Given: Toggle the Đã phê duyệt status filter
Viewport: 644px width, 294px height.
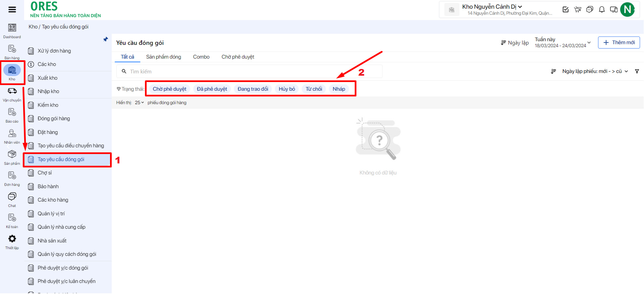Looking at the screenshot, I should click(212, 89).
